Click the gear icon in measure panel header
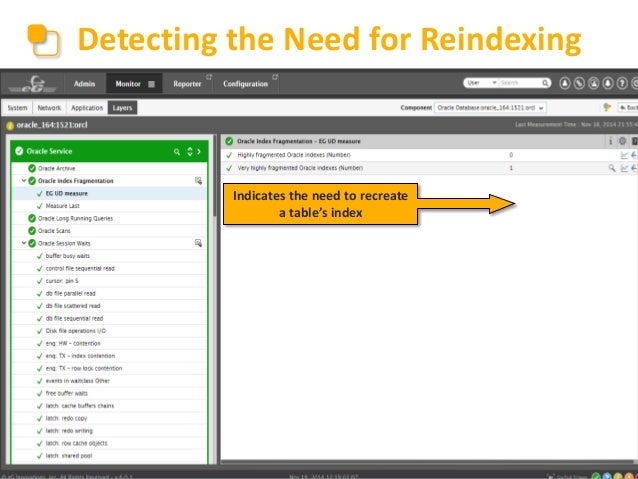The image size is (638, 479). 622,141
